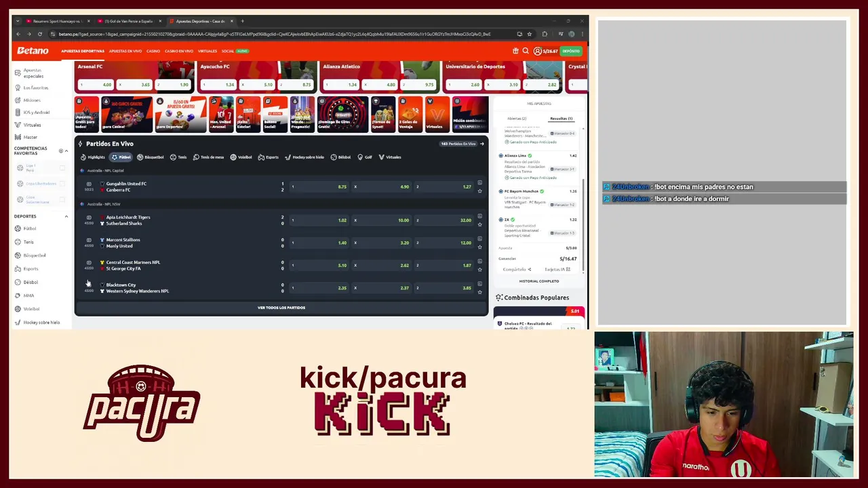Open Tenis in the Deportes sidebar list

[x=28, y=242]
